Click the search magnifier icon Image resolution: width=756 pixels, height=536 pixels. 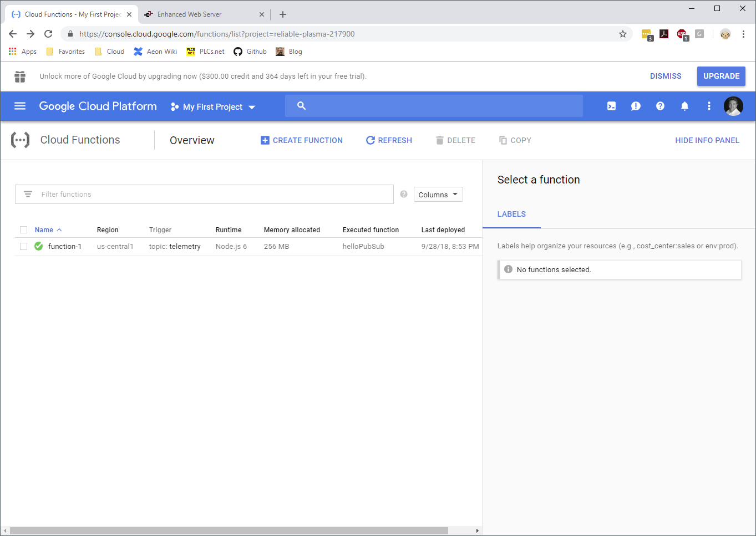coord(301,105)
